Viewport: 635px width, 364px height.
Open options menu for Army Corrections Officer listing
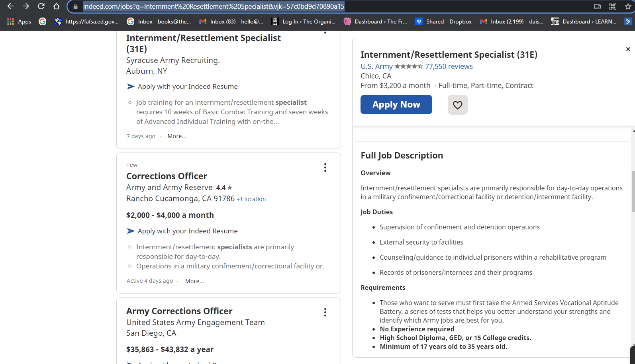(325, 312)
